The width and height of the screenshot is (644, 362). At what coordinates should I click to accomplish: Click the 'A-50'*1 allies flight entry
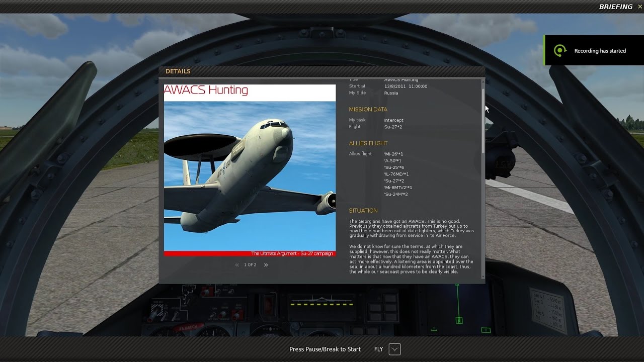[393, 161]
